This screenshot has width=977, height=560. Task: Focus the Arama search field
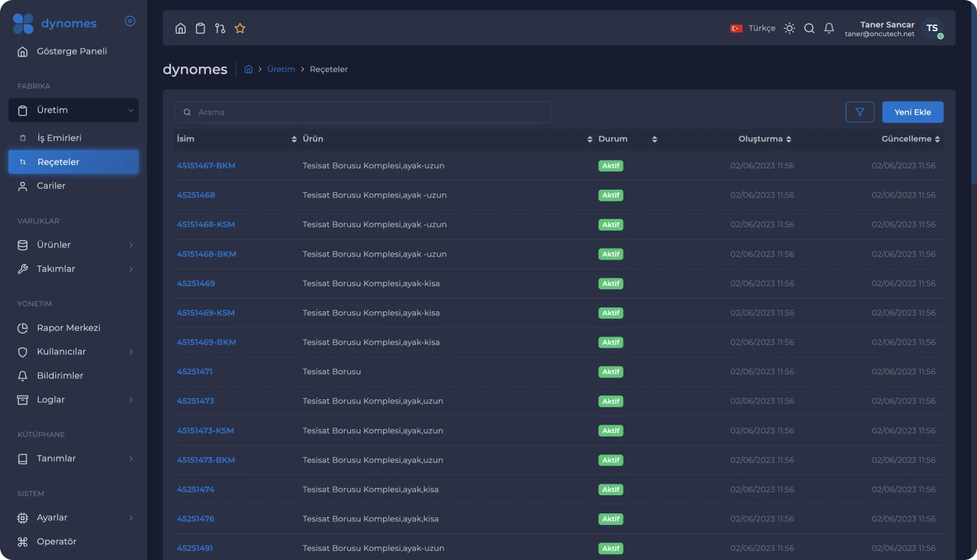(x=363, y=112)
